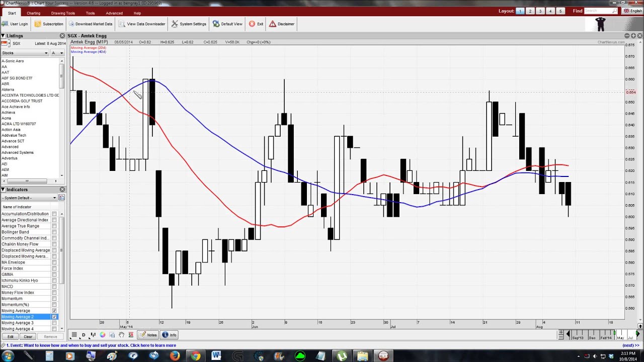Open uTorrent from the taskbar
644x362 pixels.
(x=342, y=356)
